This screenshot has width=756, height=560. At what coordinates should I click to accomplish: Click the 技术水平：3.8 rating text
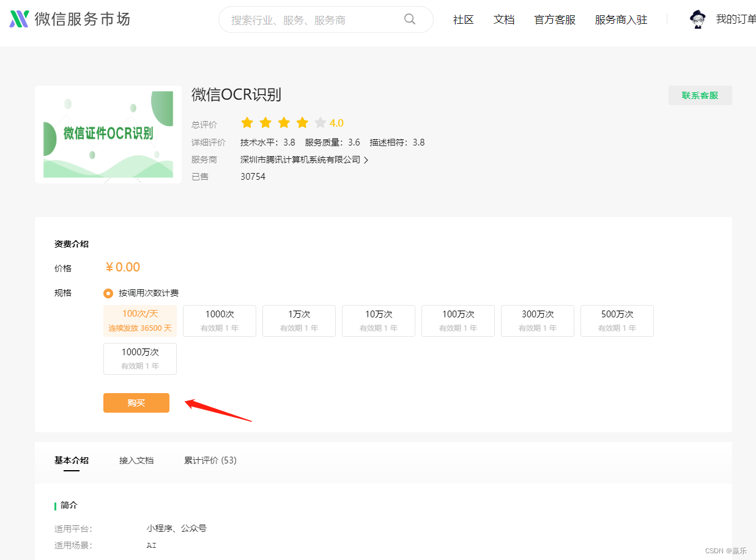(268, 142)
